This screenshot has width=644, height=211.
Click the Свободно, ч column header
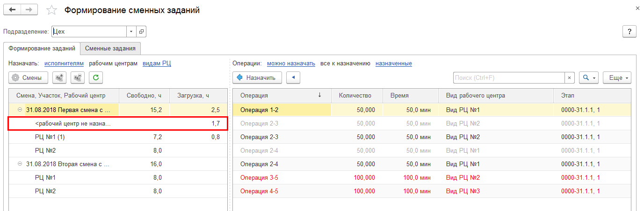[x=144, y=96]
